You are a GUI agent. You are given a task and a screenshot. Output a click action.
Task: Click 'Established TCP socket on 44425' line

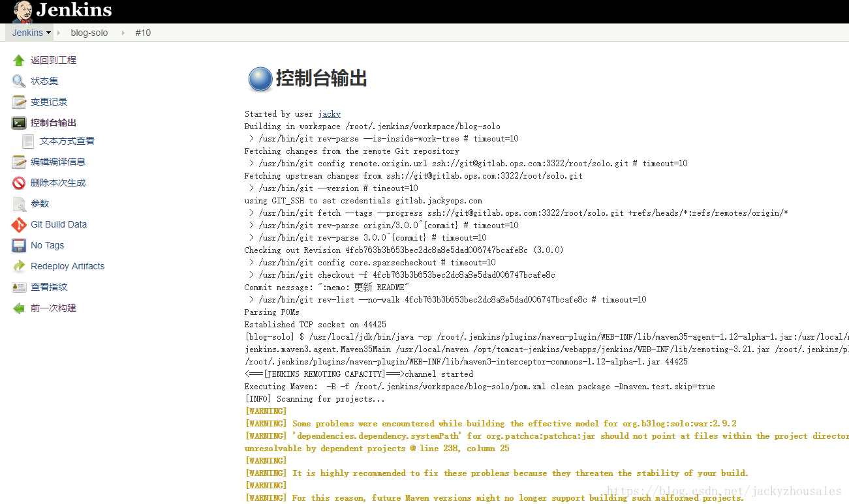[315, 325]
